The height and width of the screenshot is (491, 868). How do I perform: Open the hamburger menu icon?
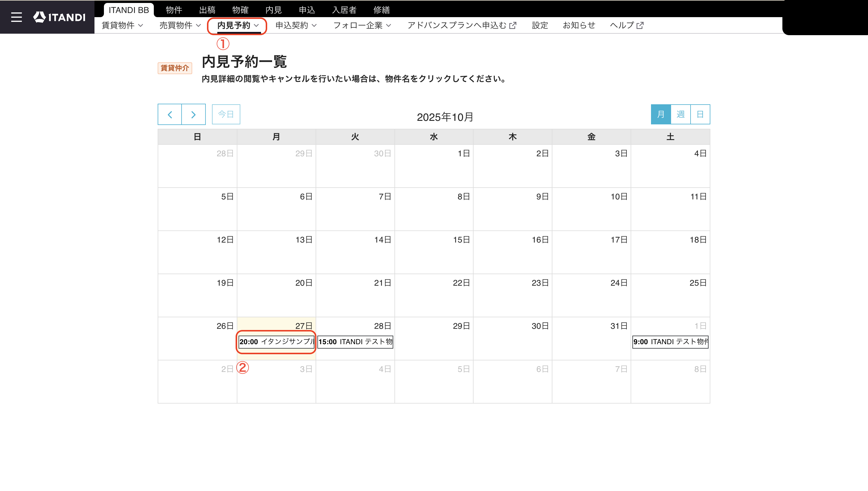pos(16,17)
